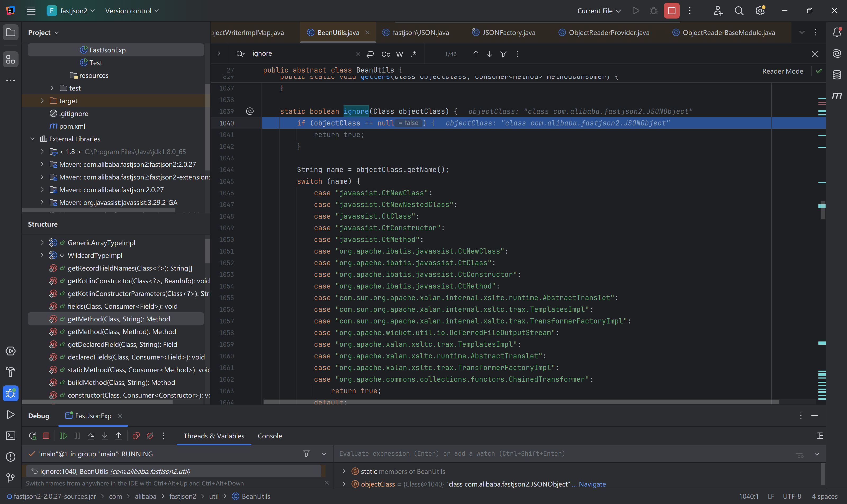Toggle debug layout settings icon

pyautogui.click(x=820, y=436)
